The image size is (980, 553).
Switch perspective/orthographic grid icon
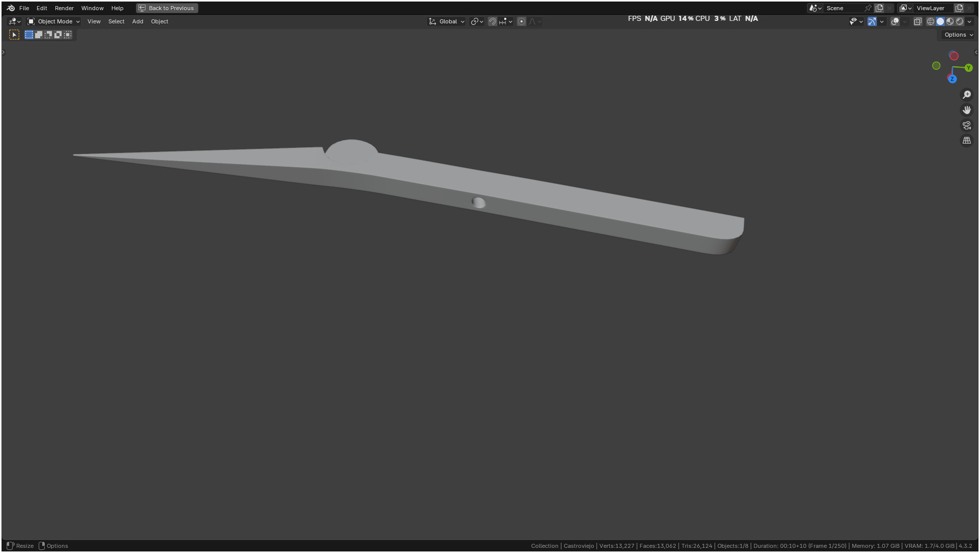click(x=967, y=141)
